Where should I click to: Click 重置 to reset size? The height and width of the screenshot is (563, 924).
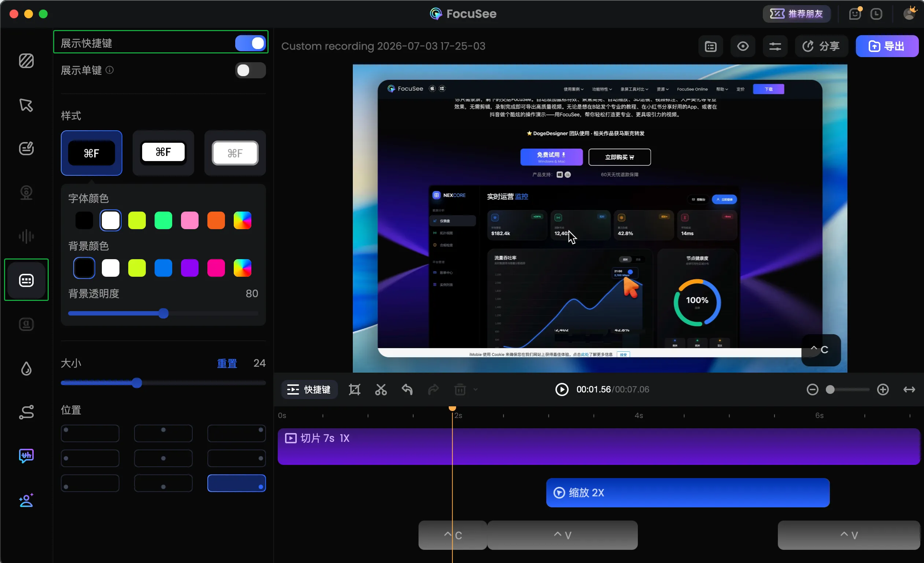(x=227, y=363)
